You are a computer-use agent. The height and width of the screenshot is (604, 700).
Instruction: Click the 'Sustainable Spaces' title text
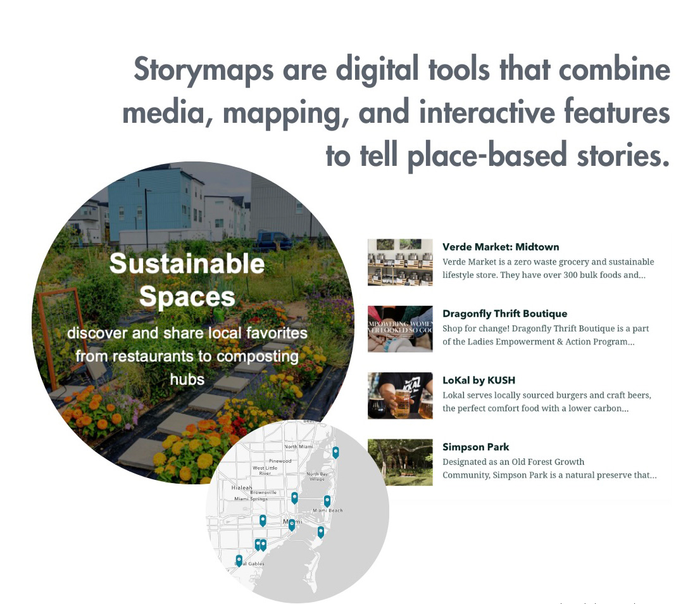(187, 280)
